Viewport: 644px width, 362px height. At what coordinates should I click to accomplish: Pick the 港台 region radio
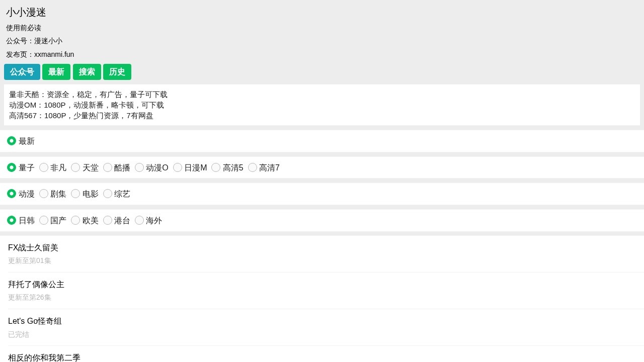108,220
